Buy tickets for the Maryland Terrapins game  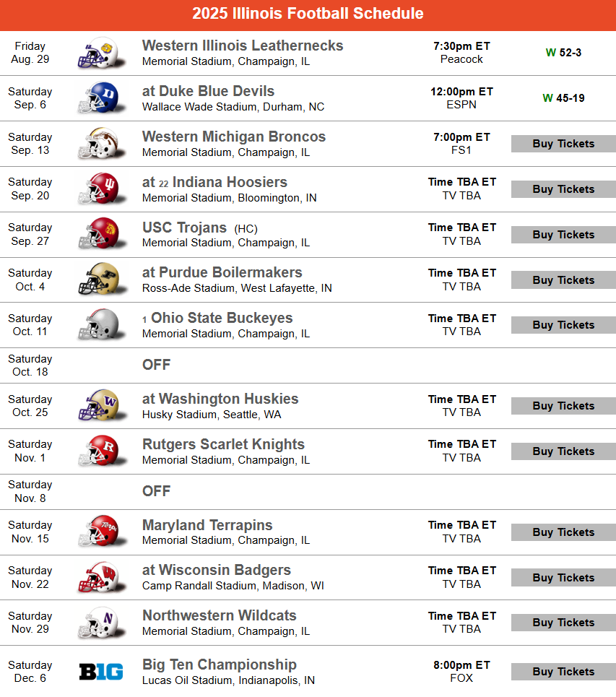[563, 532]
